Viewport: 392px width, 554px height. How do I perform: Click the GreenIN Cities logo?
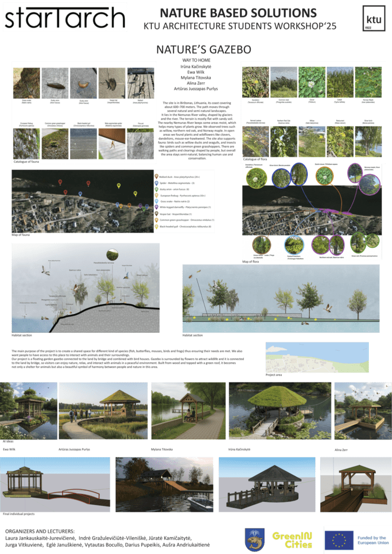291,539
